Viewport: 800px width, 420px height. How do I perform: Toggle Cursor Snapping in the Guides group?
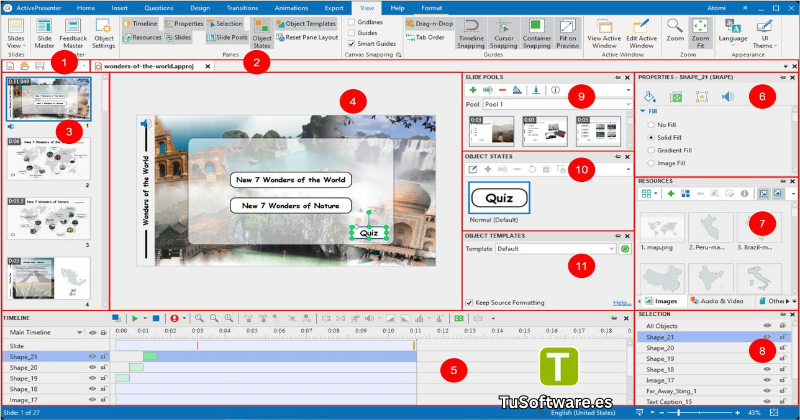[x=504, y=34]
